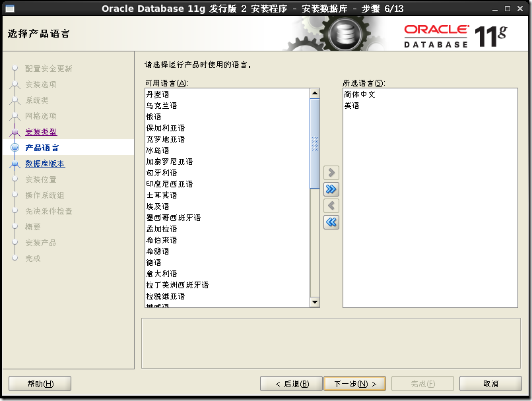532x401 pixels.
Task: Select 拉丁美洲西班牙语 in available languages
Action: [227, 284]
